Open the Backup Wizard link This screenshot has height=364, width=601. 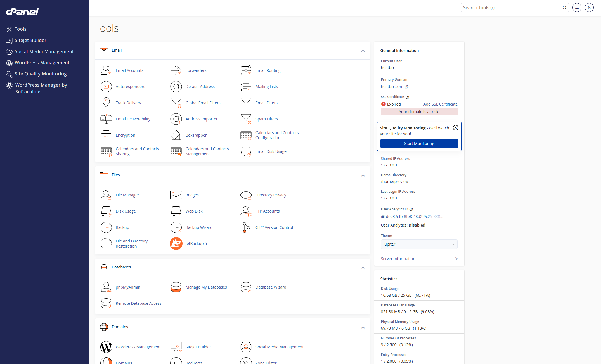point(199,227)
